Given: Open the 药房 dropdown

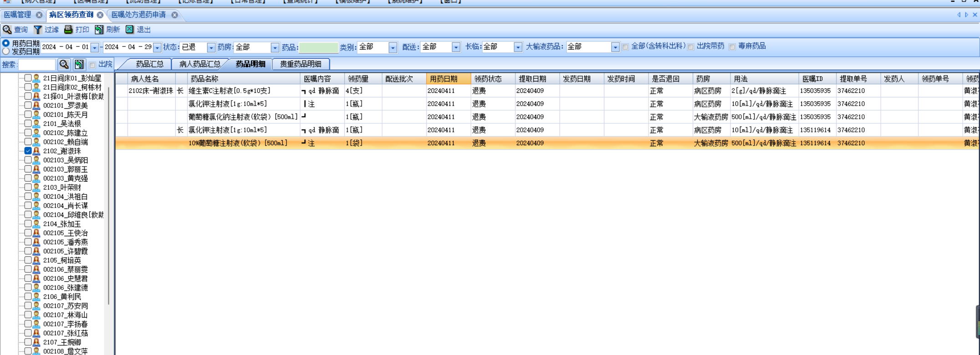Looking at the screenshot, I should (275, 47).
